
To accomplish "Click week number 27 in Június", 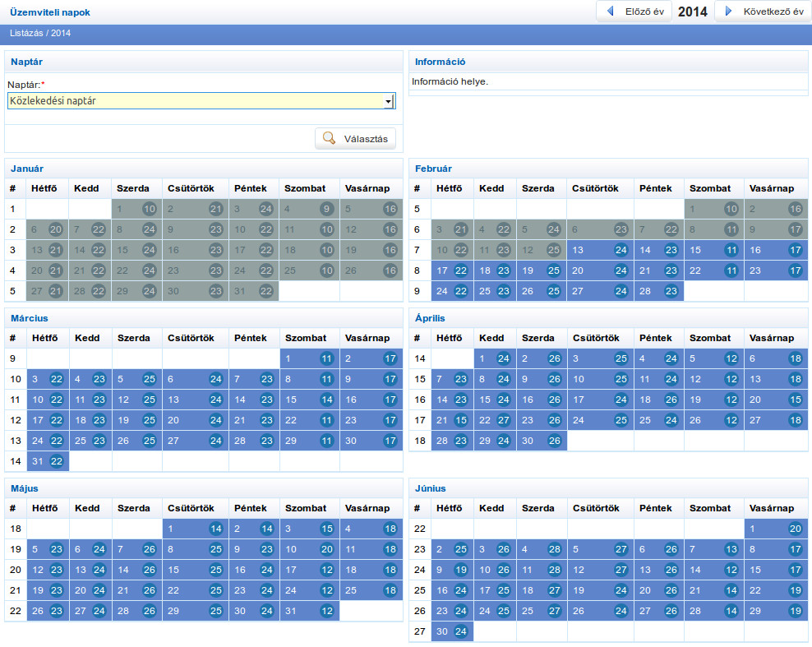I will tap(420, 632).
